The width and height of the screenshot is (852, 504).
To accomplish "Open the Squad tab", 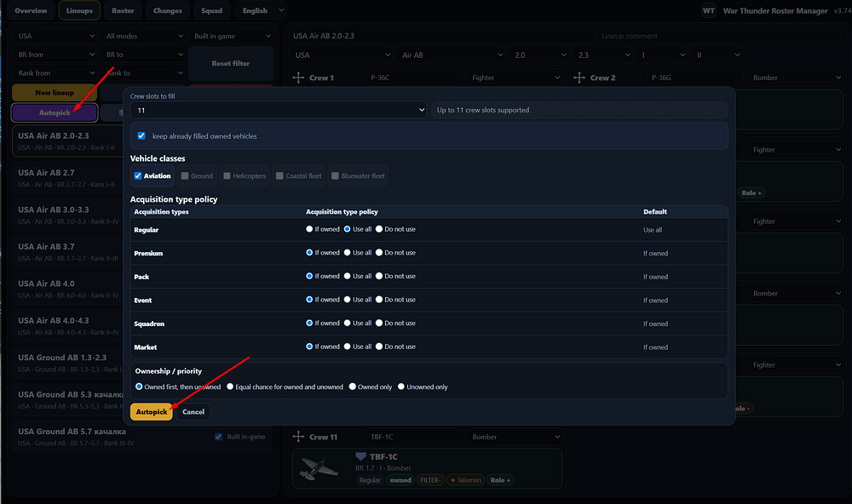I will pos(211,10).
